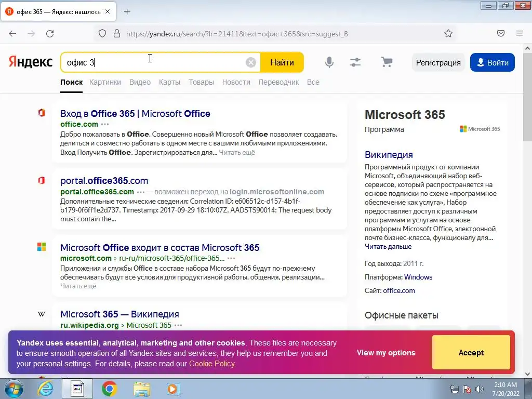Go to Yandex home via Яндекс logo
Viewport: 532px width, 399px height.
coord(31,62)
